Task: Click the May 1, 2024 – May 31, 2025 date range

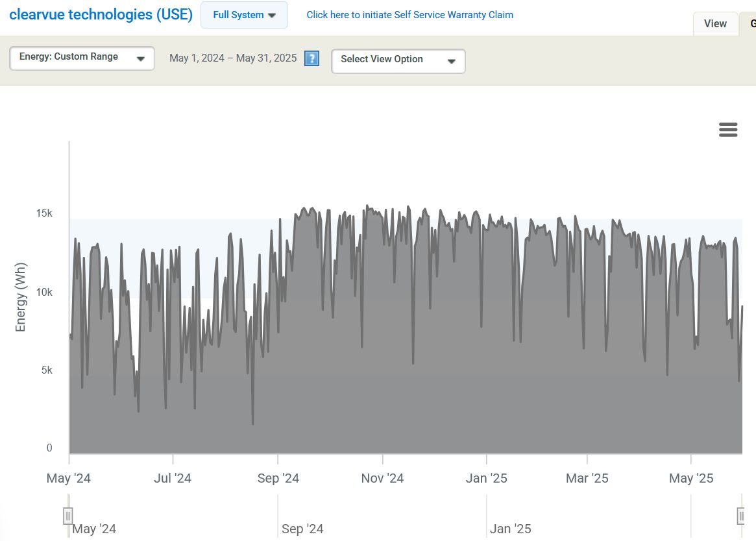Action: pos(233,58)
